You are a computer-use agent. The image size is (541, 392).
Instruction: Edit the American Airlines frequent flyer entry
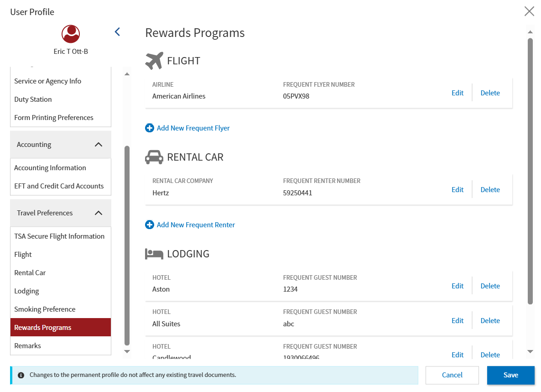pyautogui.click(x=458, y=93)
